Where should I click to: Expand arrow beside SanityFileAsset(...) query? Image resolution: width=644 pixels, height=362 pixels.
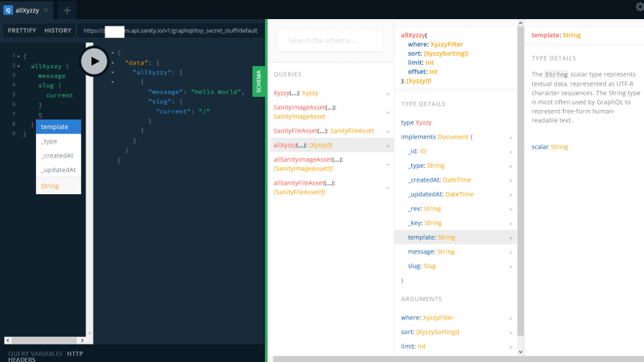tap(388, 131)
